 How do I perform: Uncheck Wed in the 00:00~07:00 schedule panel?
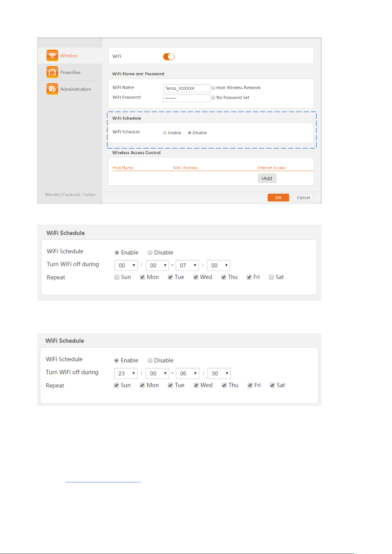[196, 277]
